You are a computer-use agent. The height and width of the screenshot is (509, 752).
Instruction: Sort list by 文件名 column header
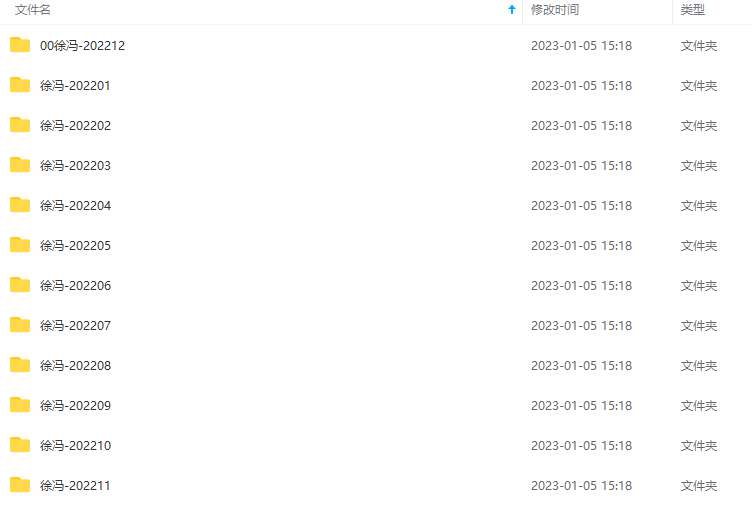(x=33, y=10)
